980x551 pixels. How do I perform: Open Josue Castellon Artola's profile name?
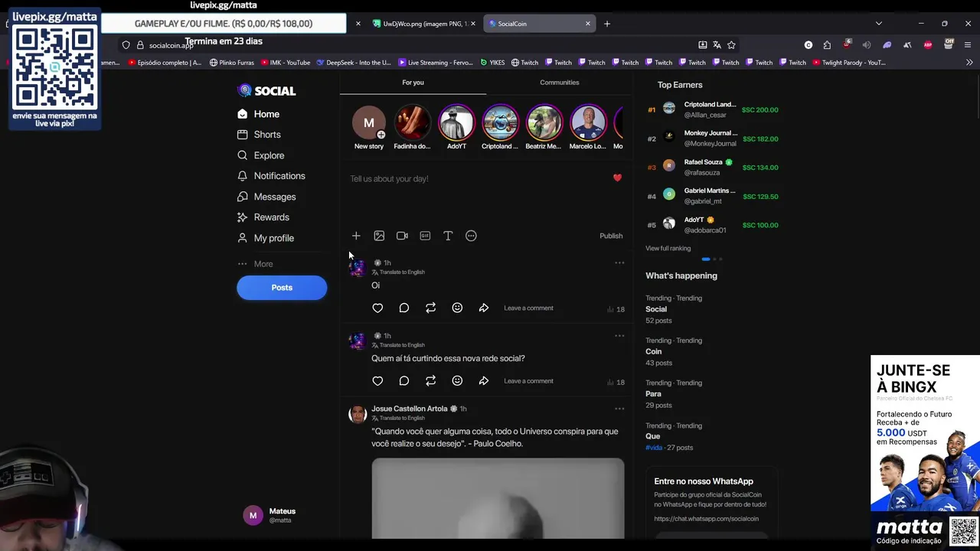410,409
